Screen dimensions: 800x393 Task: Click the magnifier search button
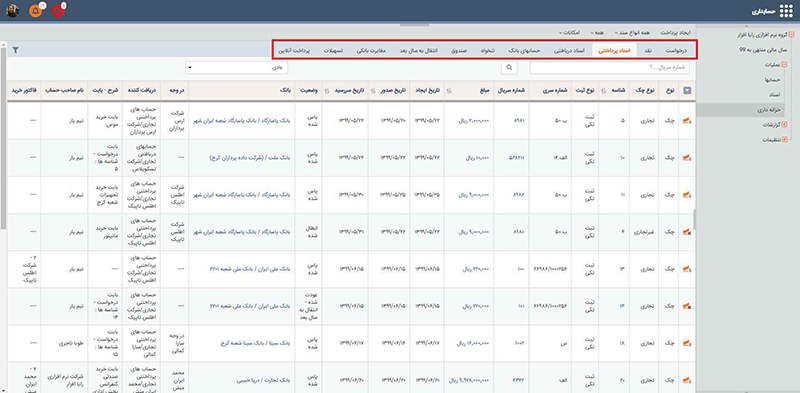(509, 67)
